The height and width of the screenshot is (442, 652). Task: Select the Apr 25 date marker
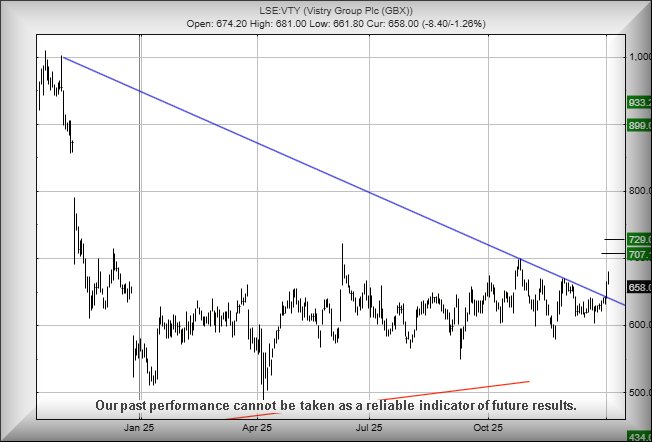click(257, 427)
